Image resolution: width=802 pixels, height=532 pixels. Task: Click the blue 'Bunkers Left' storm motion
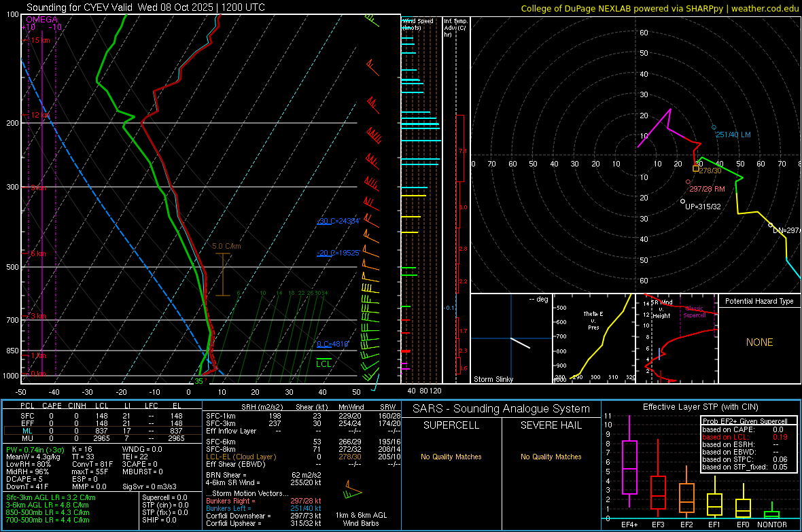(x=264, y=508)
